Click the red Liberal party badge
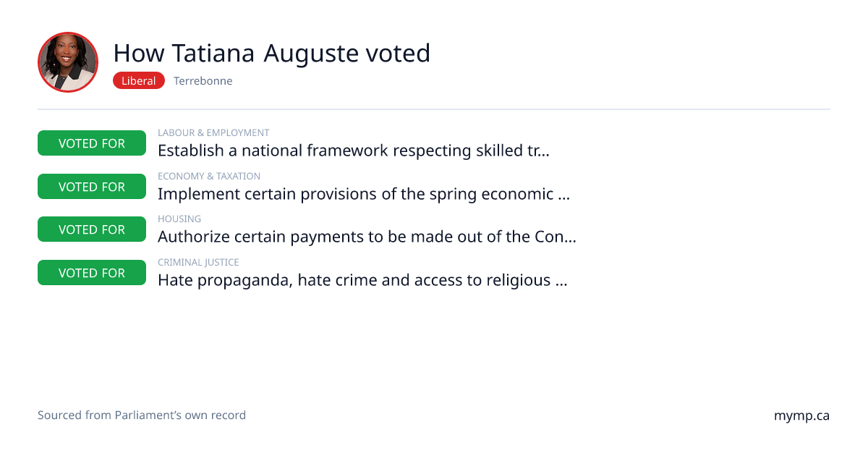The width and height of the screenshot is (868, 456). pos(139,81)
